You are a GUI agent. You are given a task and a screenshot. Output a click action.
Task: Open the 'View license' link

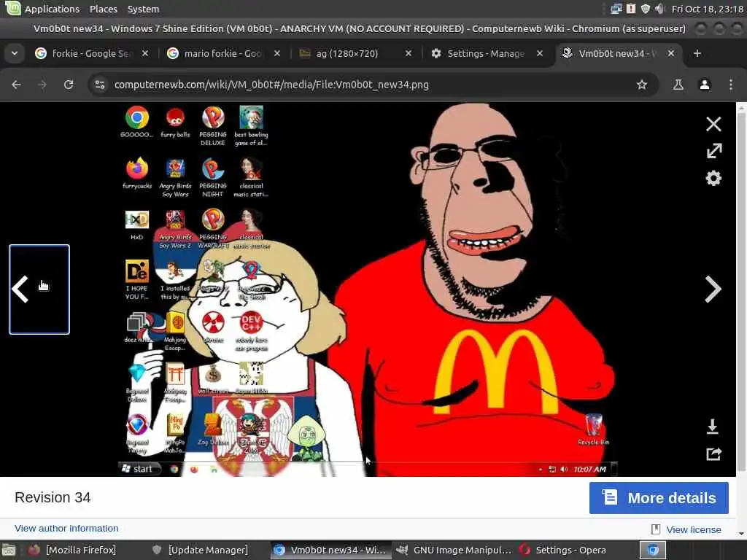[693, 529]
